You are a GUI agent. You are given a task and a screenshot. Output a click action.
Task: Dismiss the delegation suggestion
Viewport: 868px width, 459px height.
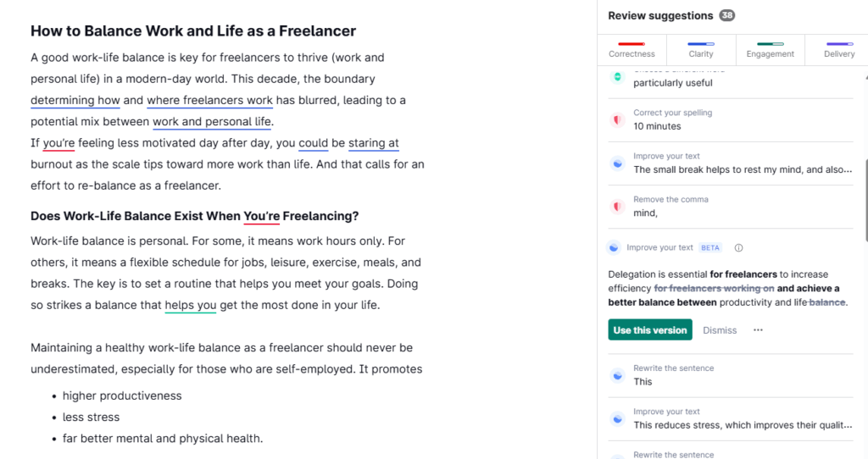[720, 330]
